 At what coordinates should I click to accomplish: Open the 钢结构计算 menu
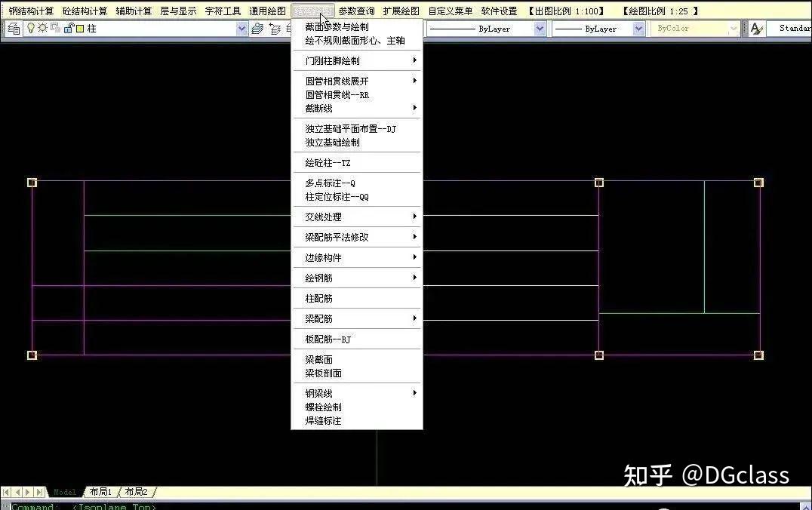[31, 11]
